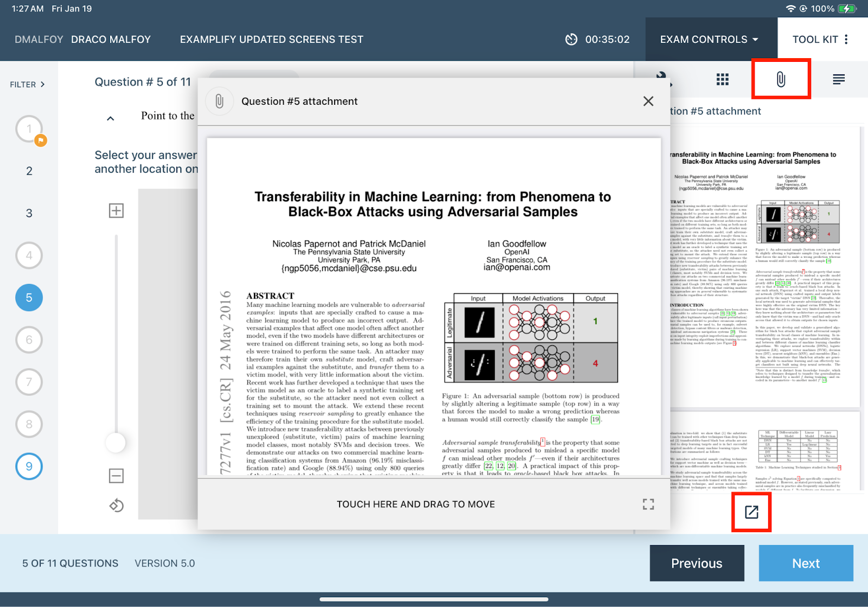
Task: Click the Next button
Action: pyautogui.click(x=806, y=563)
